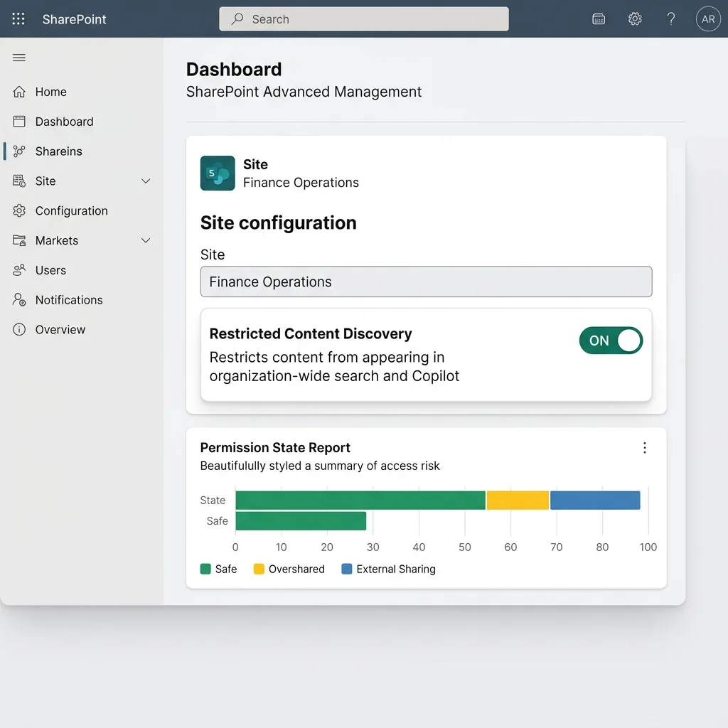Open the calendar icon in the top bar
728x728 pixels.
[599, 19]
